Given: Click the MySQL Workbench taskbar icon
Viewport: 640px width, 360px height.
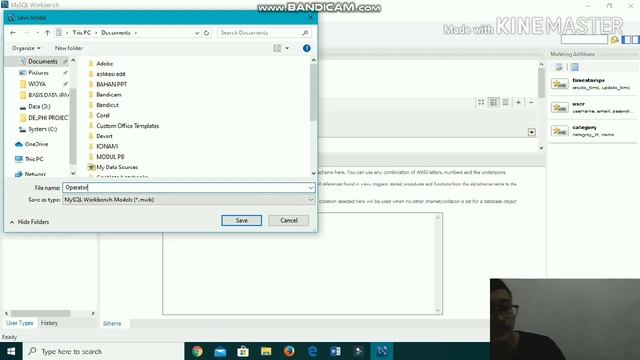Looking at the screenshot, I should coord(382,351).
